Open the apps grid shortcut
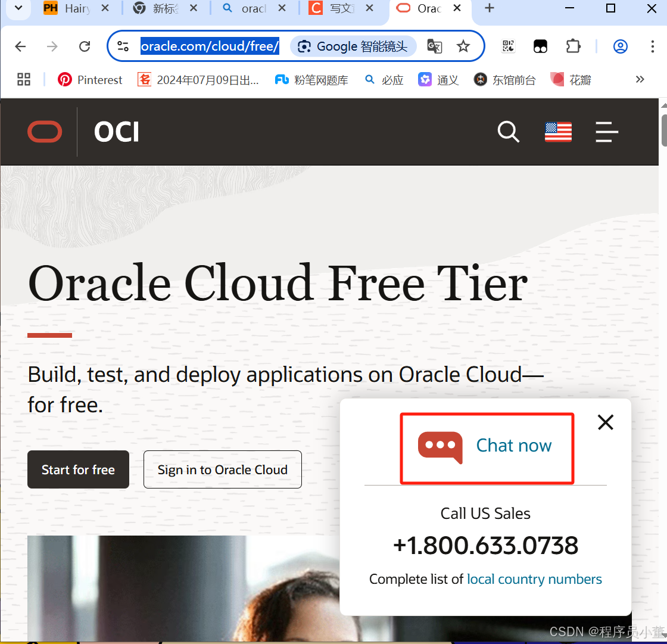 pyautogui.click(x=24, y=80)
